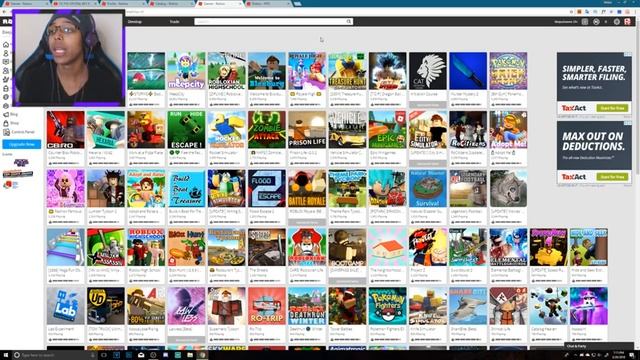The image size is (640, 360).
Task: Open the Robloxian Highschool game thumbnail
Action: pos(227,71)
